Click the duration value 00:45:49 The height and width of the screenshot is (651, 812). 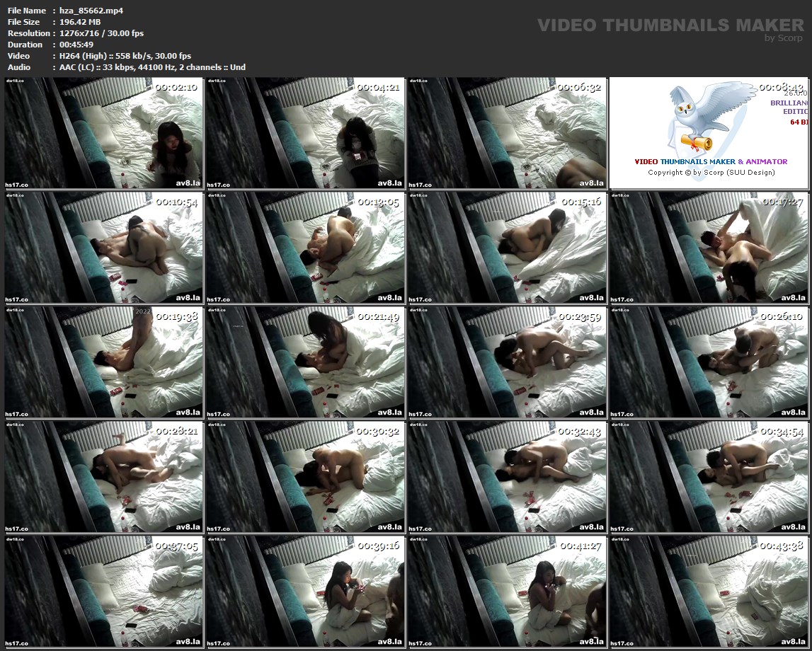76,45
